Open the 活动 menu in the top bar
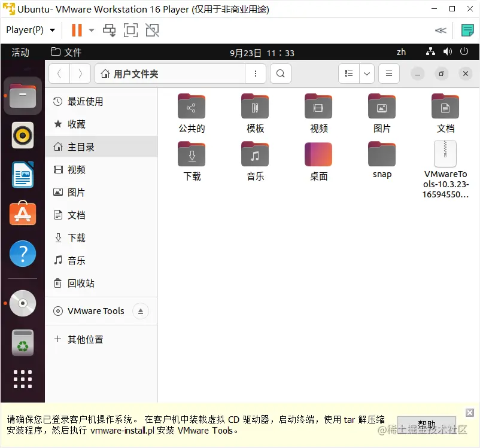 (x=20, y=52)
